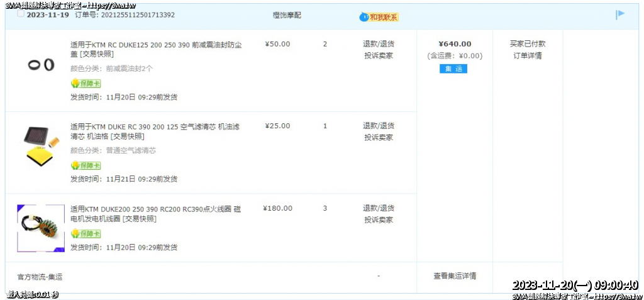Open the ignition coil stator product thumbnail

(41, 228)
